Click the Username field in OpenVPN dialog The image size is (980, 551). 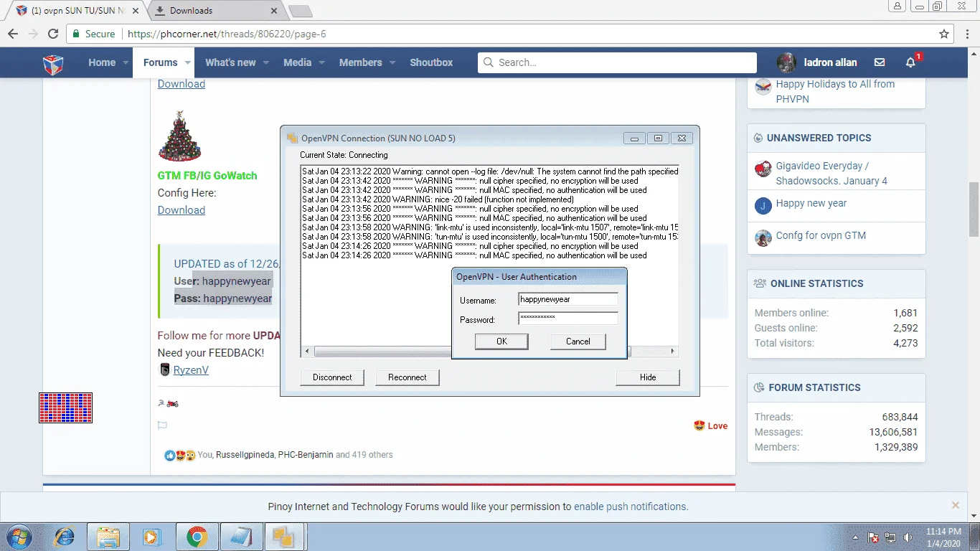click(568, 299)
